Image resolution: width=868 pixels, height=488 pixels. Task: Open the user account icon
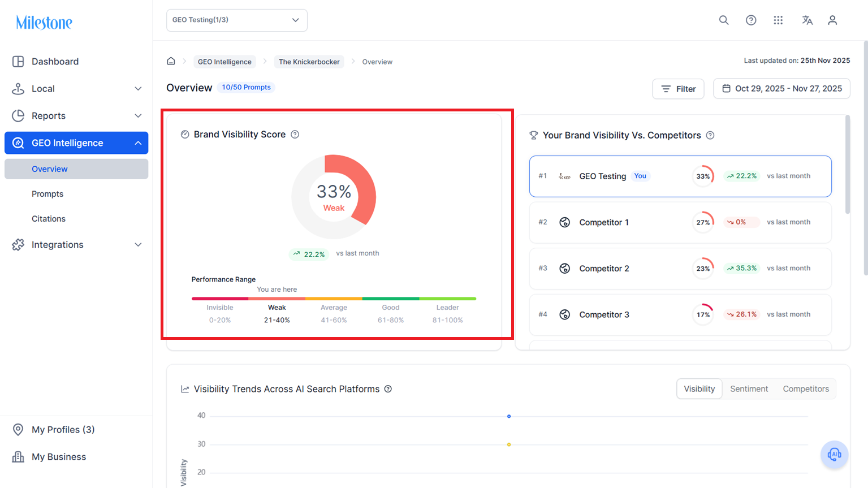tap(832, 20)
